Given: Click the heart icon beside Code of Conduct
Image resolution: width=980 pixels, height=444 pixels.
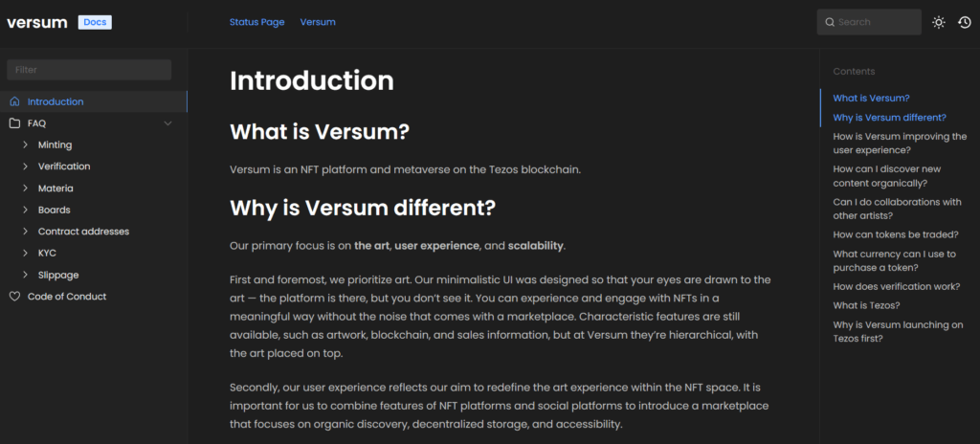Looking at the screenshot, I should [14, 297].
